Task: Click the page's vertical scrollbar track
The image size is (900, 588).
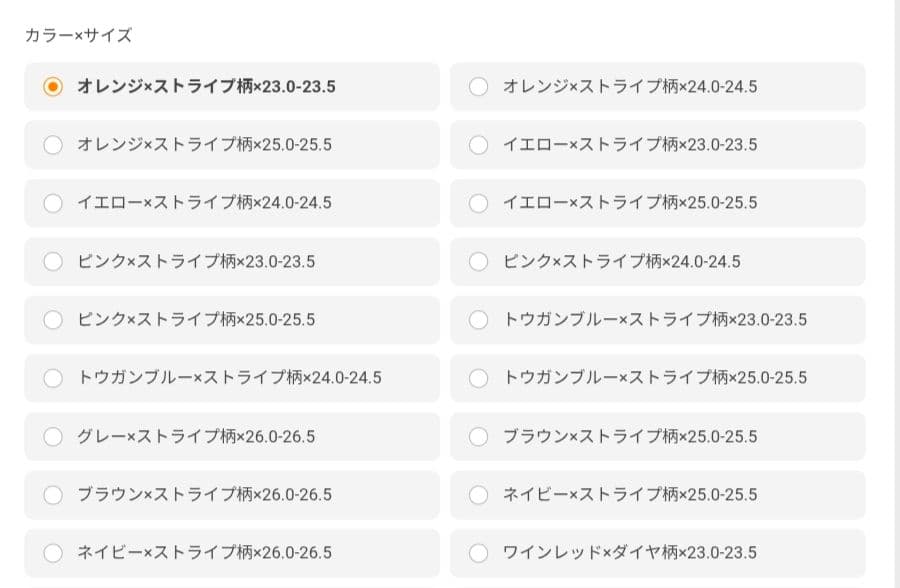Action: click(896, 294)
